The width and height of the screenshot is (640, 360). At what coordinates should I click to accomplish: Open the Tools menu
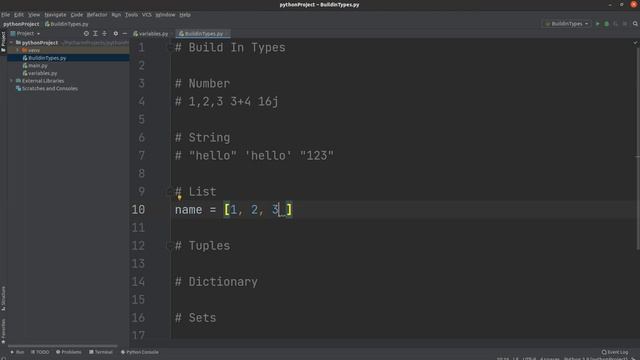[x=131, y=15]
